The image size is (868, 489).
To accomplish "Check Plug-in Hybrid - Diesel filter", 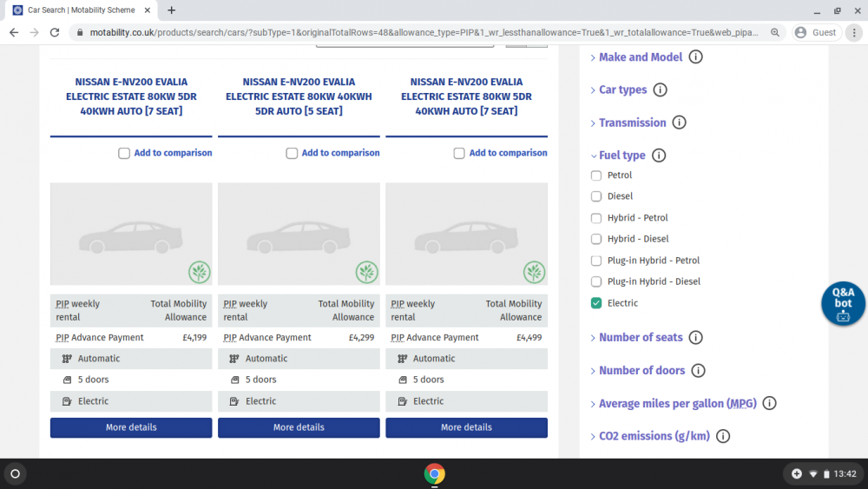I will [596, 282].
